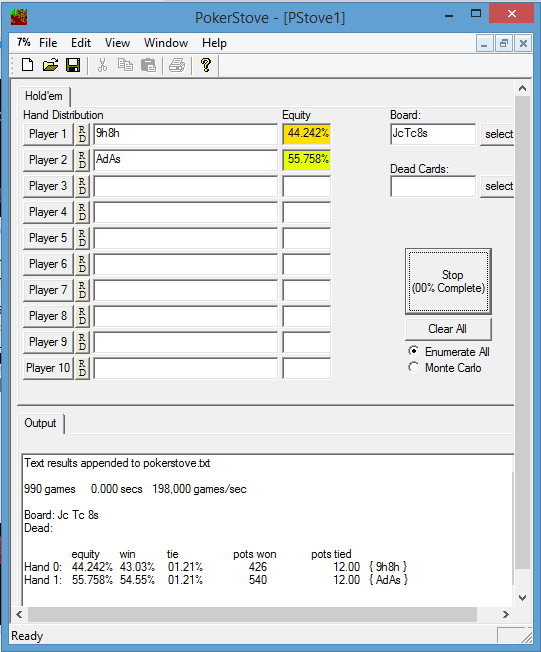Click the 7% document icon in menu bar
Viewport: 541px width, 652px height.
coord(23,42)
